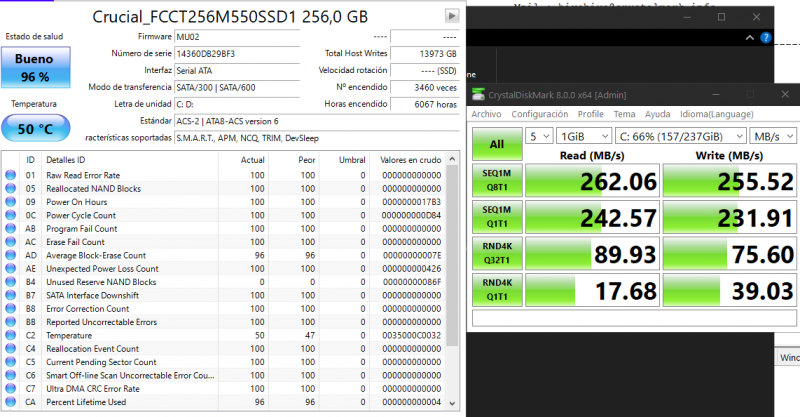Click the status orb for Ultra DMA CRC Error Rate
Viewport: 800px width, 417px height.
(10, 388)
